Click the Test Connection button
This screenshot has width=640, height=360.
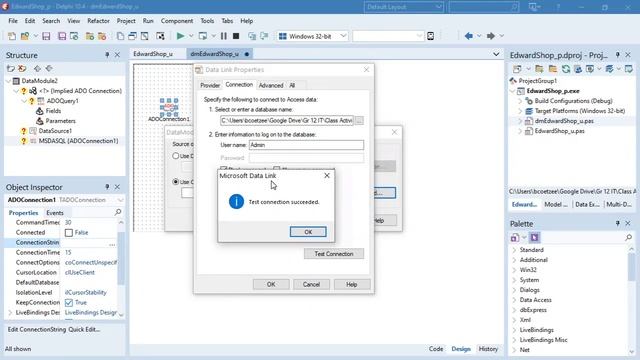point(334,254)
